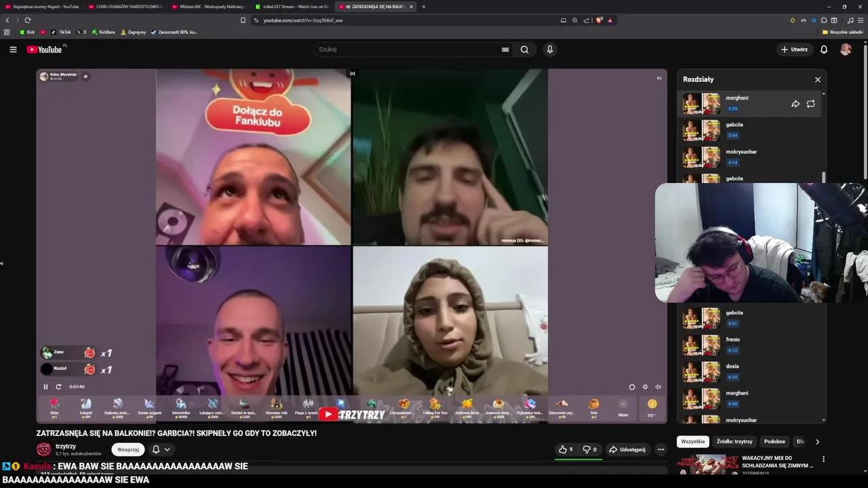Viewport: 868px width, 488px height.
Task: Open the account avatar menu
Action: [x=846, y=49]
